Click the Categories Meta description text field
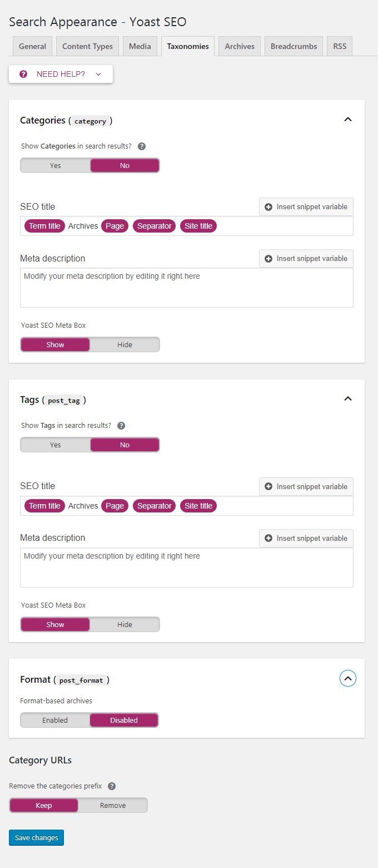 coord(187,288)
